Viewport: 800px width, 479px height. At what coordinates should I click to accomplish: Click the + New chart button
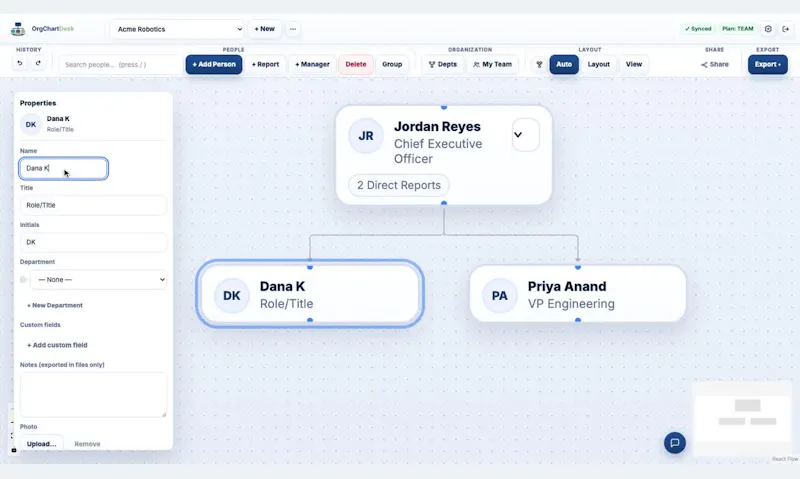tap(264, 29)
